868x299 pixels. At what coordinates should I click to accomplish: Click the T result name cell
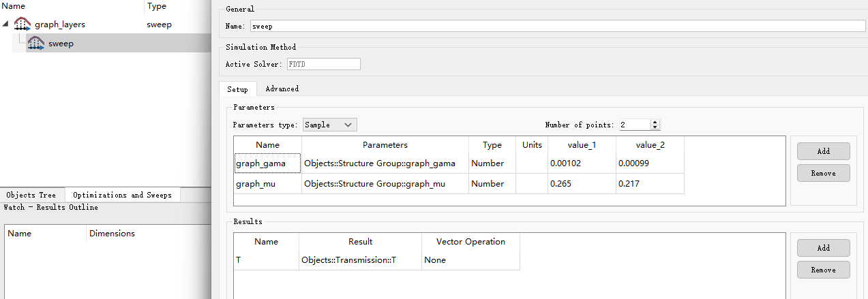267,260
